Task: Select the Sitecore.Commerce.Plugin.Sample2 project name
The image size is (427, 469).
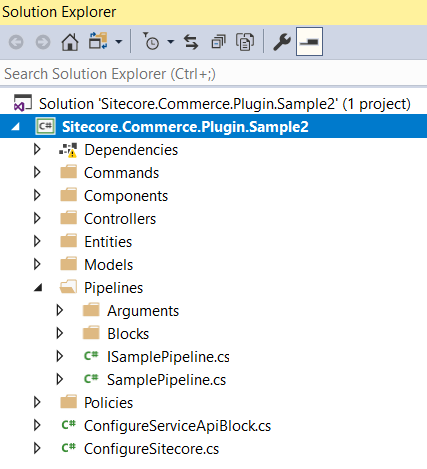Action: (x=185, y=127)
